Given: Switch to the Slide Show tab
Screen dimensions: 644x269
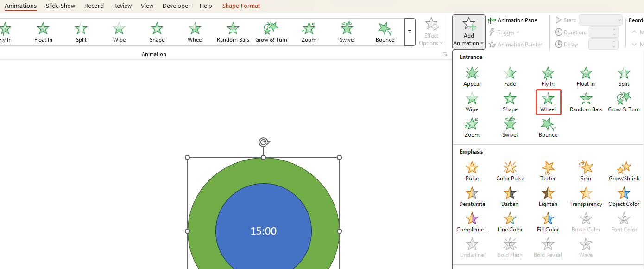Looking at the screenshot, I should coord(60,6).
